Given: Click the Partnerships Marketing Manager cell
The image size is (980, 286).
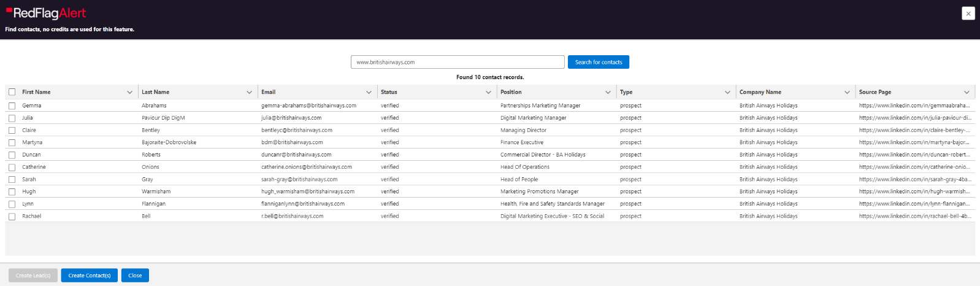Looking at the screenshot, I should (540, 106).
